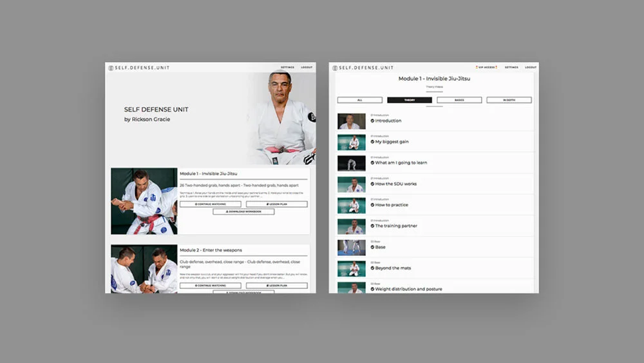Select the Basics filter tab
This screenshot has width=644, height=363.
tap(459, 100)
